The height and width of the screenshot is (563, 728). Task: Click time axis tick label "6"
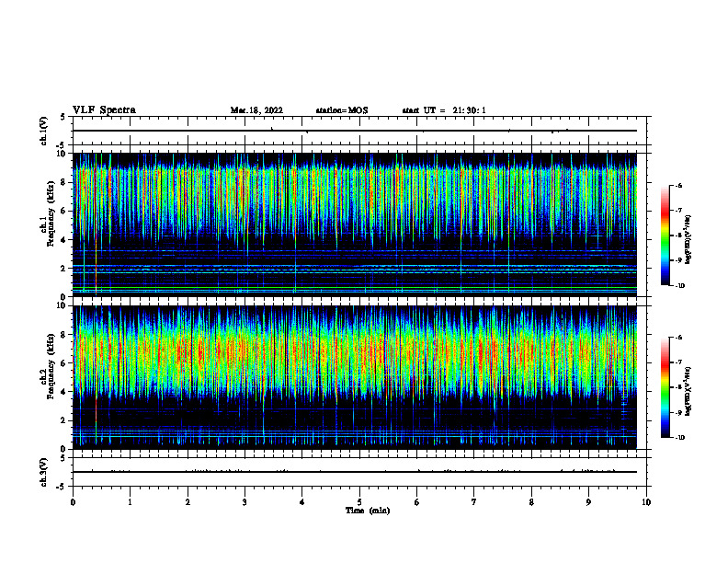[x=417, y=502]
